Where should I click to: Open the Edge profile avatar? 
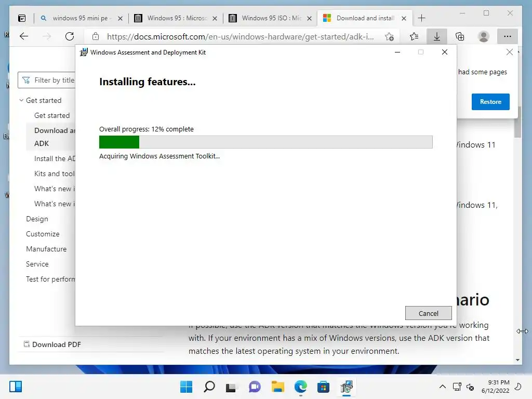tap(484, 36)
